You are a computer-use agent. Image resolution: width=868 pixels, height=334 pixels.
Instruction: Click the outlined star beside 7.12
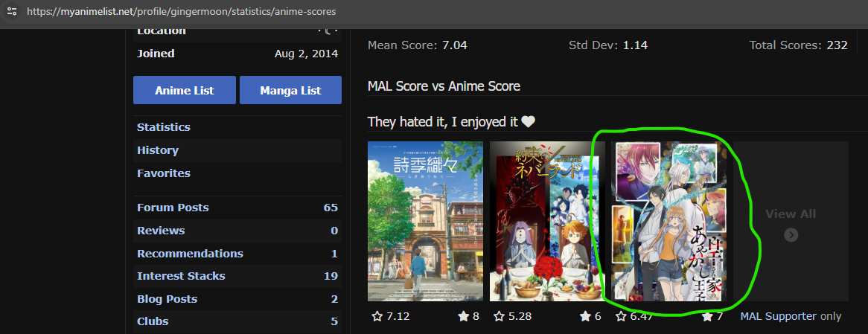tap(377, 316)
